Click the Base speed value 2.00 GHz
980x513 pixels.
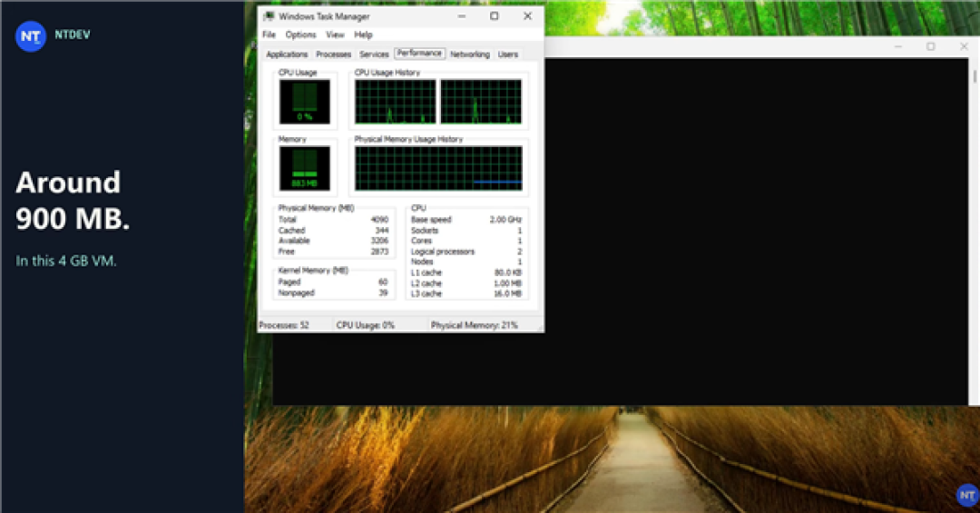[505, 220]
